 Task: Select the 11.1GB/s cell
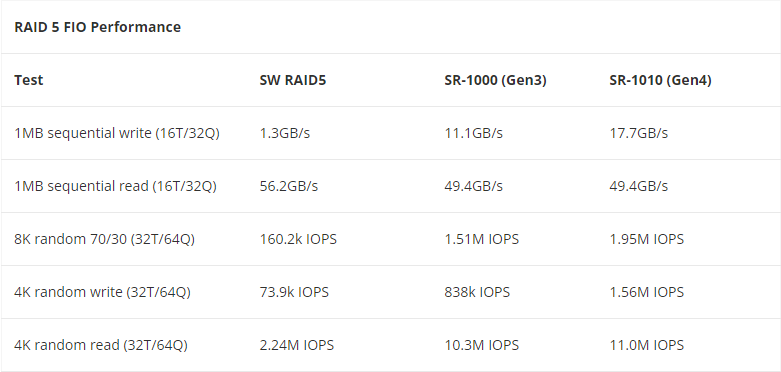(x=473, y=133)
